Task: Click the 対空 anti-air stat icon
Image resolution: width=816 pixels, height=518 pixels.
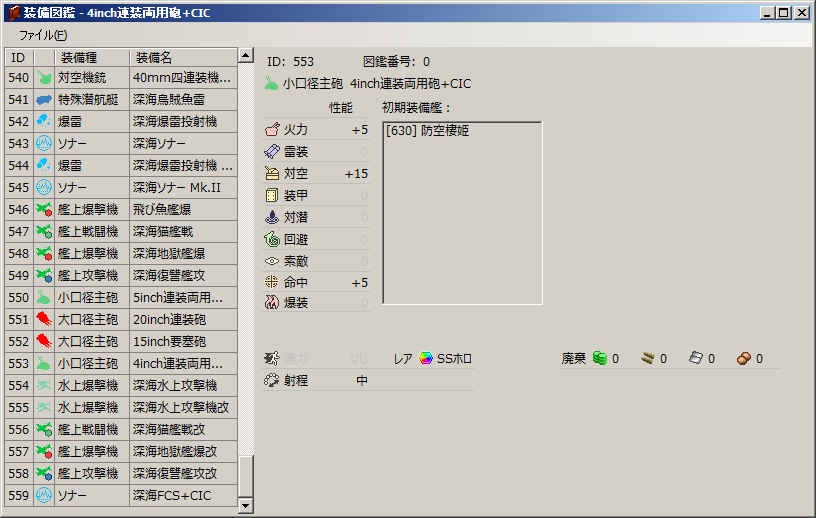Action: coord(272,174)
